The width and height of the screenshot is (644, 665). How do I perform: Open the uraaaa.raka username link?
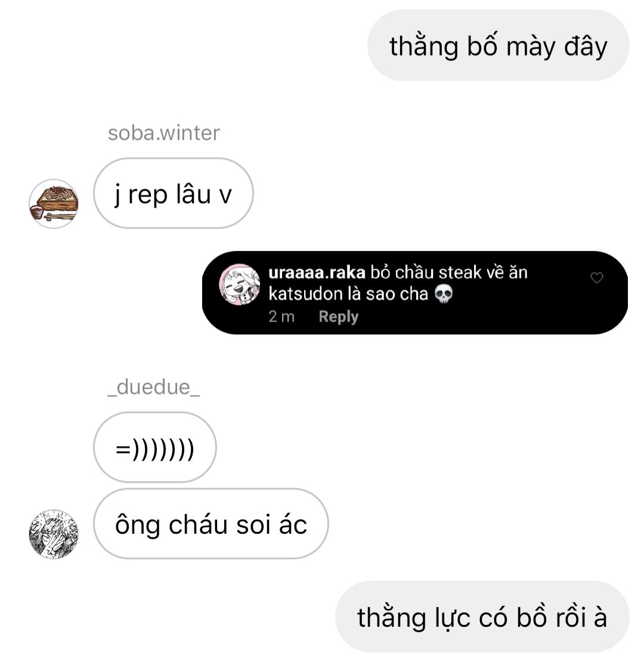pyautogui.click(x=317, y=273)
